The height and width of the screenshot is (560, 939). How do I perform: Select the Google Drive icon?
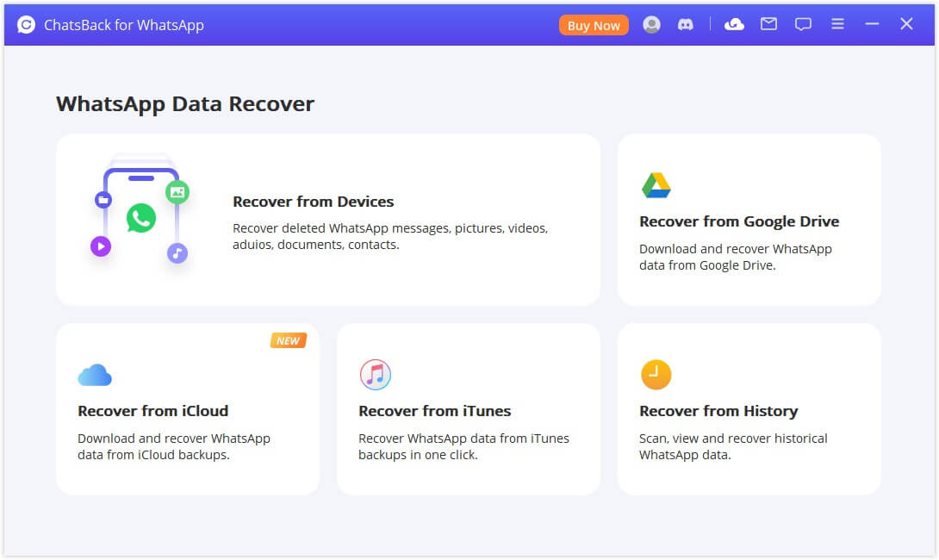coord(656,183)
